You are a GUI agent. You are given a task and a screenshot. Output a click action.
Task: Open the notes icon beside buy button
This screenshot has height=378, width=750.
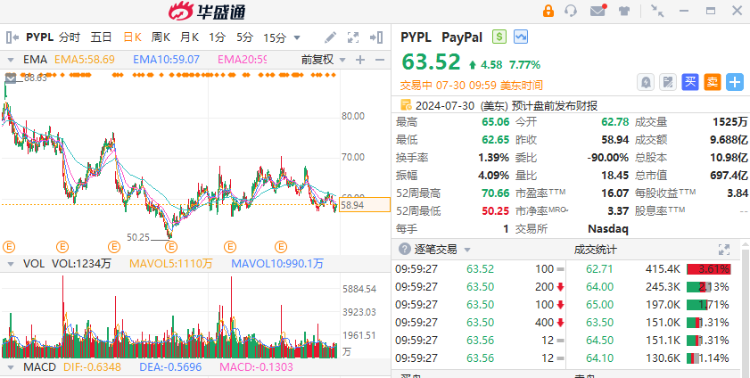pos(668,82)
